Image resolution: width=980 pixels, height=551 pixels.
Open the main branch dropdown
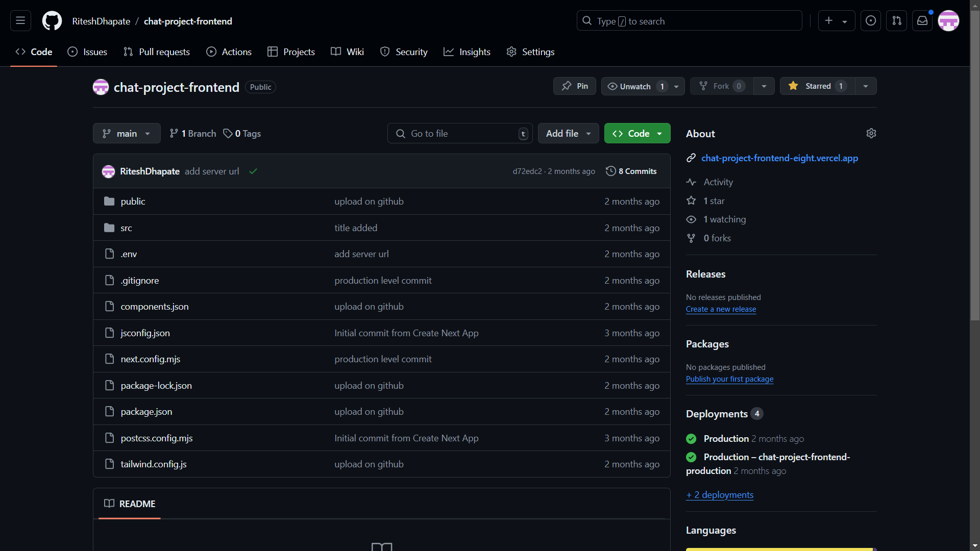(x=127, y=134)
